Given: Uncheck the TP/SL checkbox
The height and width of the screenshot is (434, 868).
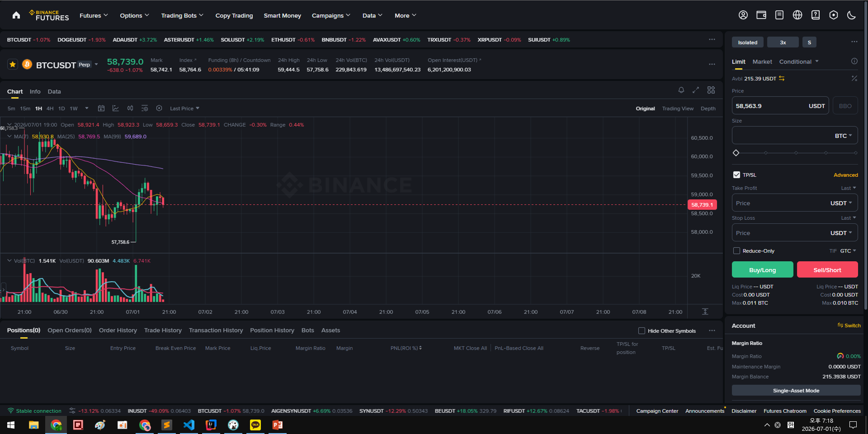Looking at the screenshot, I should (737, 175).
